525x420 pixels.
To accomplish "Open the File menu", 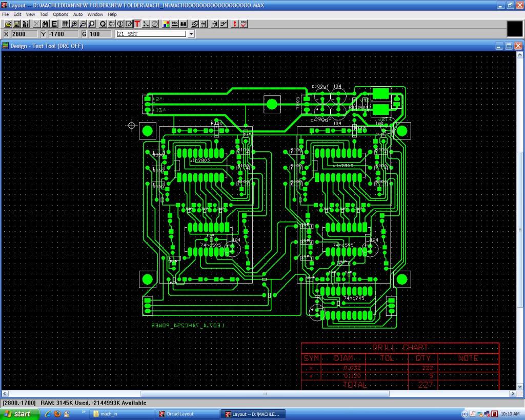I will 5,14.
